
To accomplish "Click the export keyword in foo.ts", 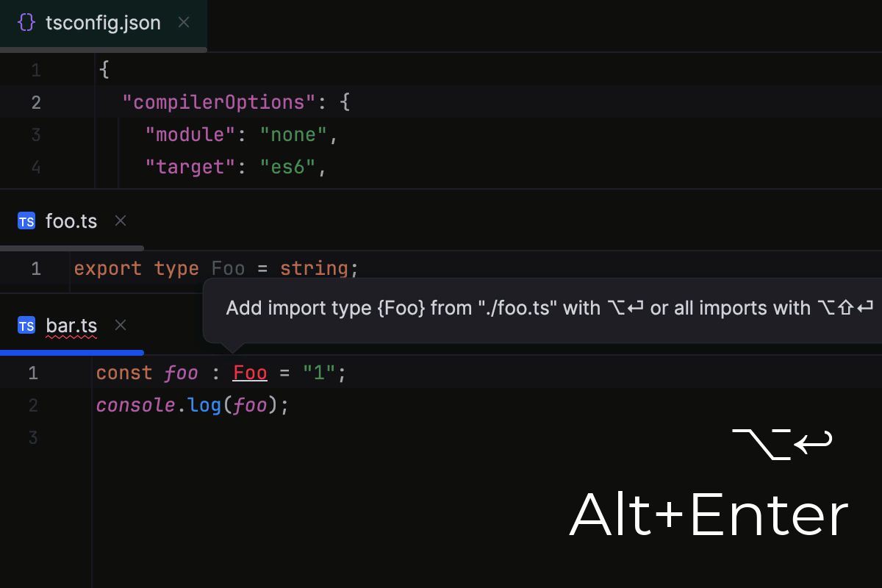I will (x=108, y=268).
